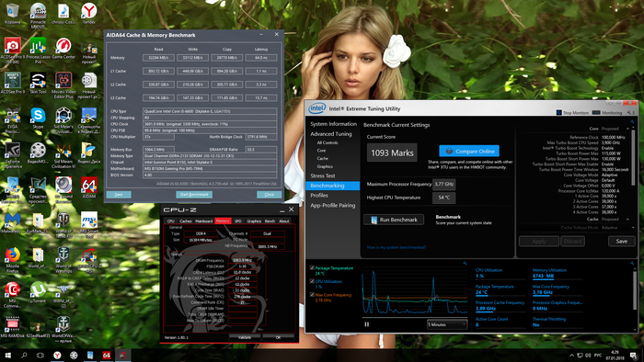Image resolution: width=644 pixels, height=362 pixels.
Task: Launch MSI RAMDisk desktop shortcut
Action: pyautogui.click(x=13, y=328)
